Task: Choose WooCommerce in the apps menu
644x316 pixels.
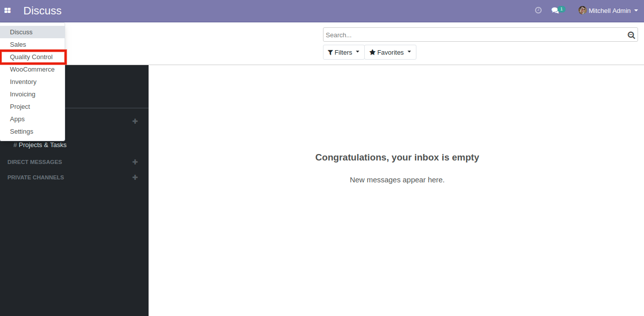Action: point(32,70)
